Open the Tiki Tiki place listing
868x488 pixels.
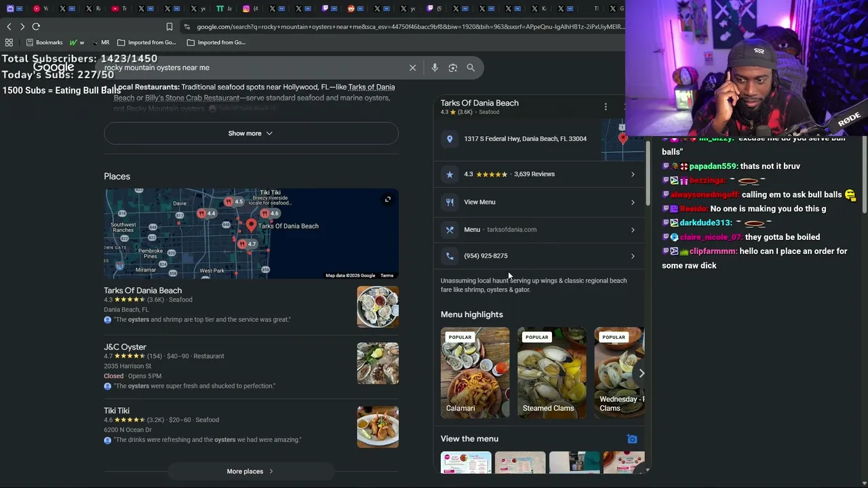(x=117, y=411)
